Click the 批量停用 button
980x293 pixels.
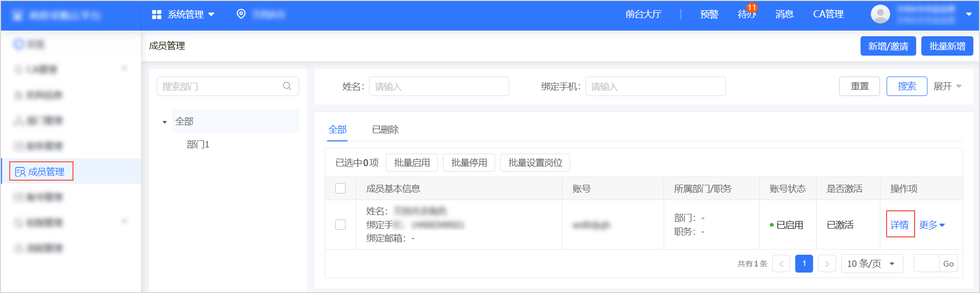coord(469,163)
